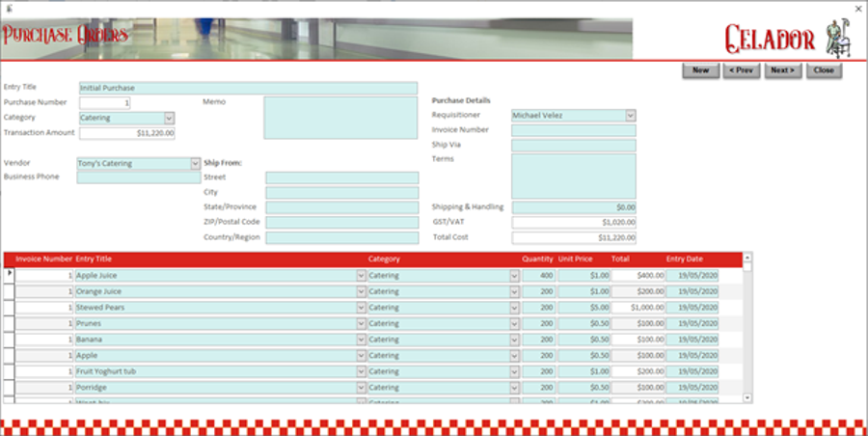Click the Street field under Ship From
Viewport: 868px width, 436px height.
pyautogui.click(x=342, y=177)
